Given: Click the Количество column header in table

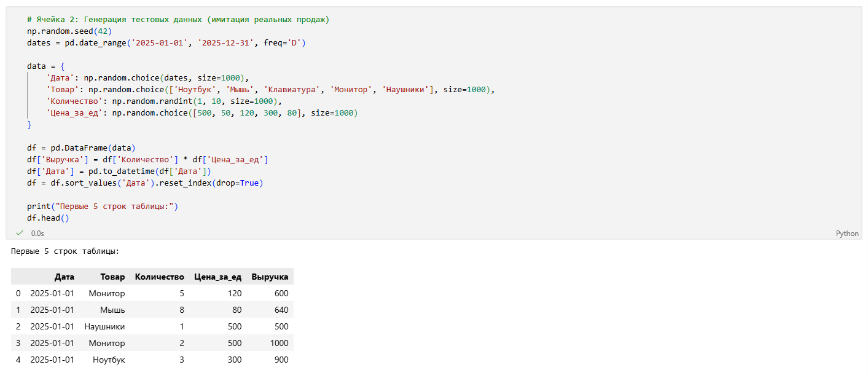Looking at the screenshot, I should pyautogui.click(x=159, y=277).
